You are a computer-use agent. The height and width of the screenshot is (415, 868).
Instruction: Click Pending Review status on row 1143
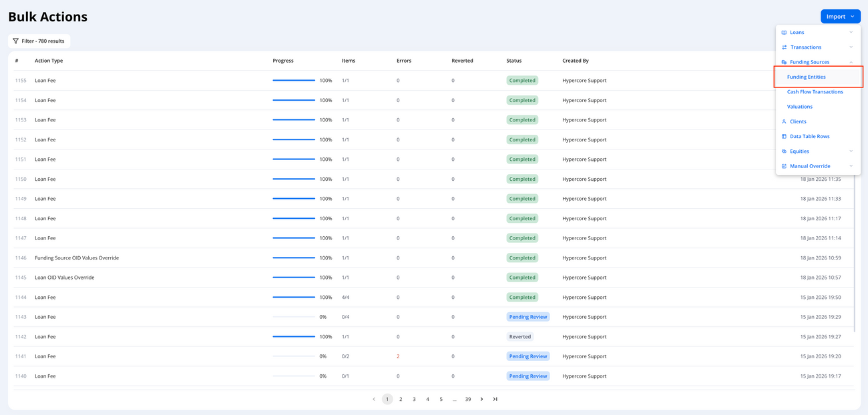tap(527, 317)
